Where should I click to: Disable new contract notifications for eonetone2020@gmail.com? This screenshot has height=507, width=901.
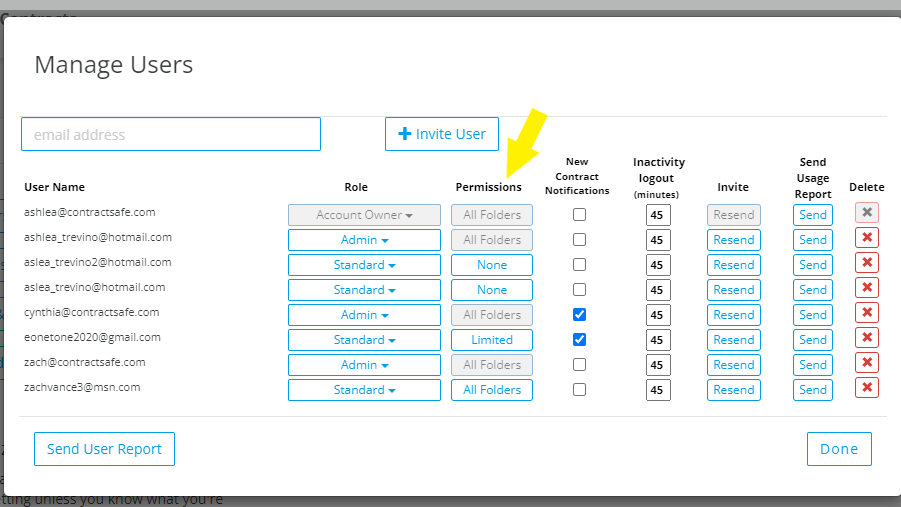579,340
